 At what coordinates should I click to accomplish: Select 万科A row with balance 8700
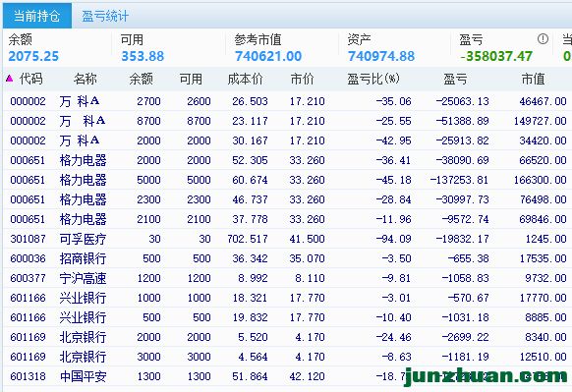pyautogui.click(x=287, y=121)
